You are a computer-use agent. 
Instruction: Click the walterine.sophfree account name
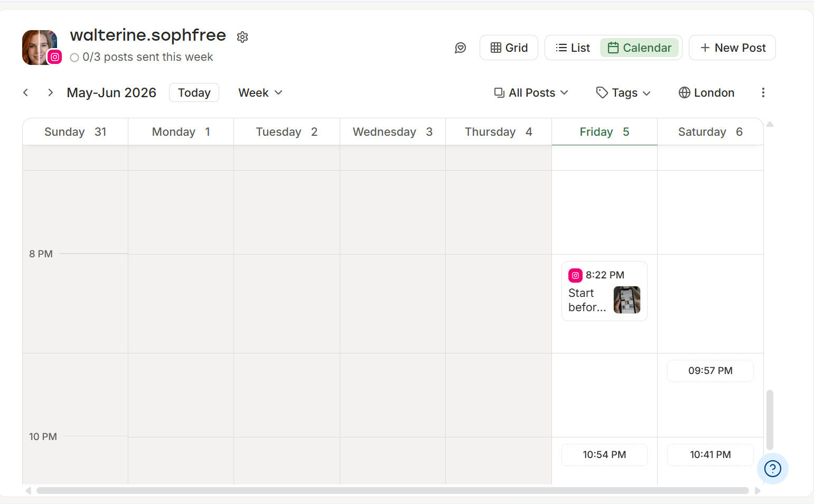[148, 35]
